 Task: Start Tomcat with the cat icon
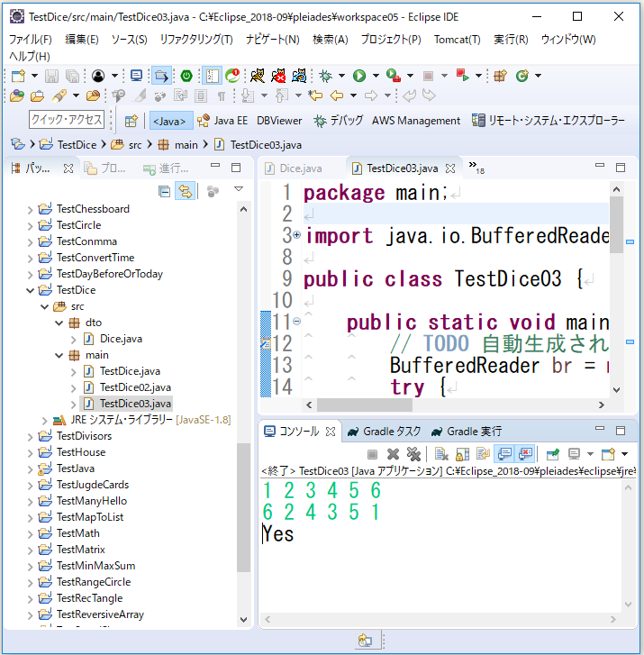tap(258, 76)
